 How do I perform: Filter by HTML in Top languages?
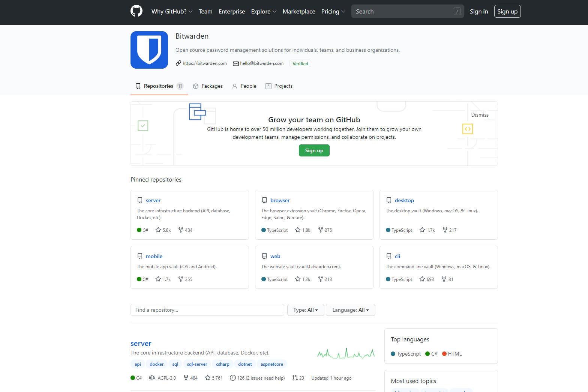[452, 354]
